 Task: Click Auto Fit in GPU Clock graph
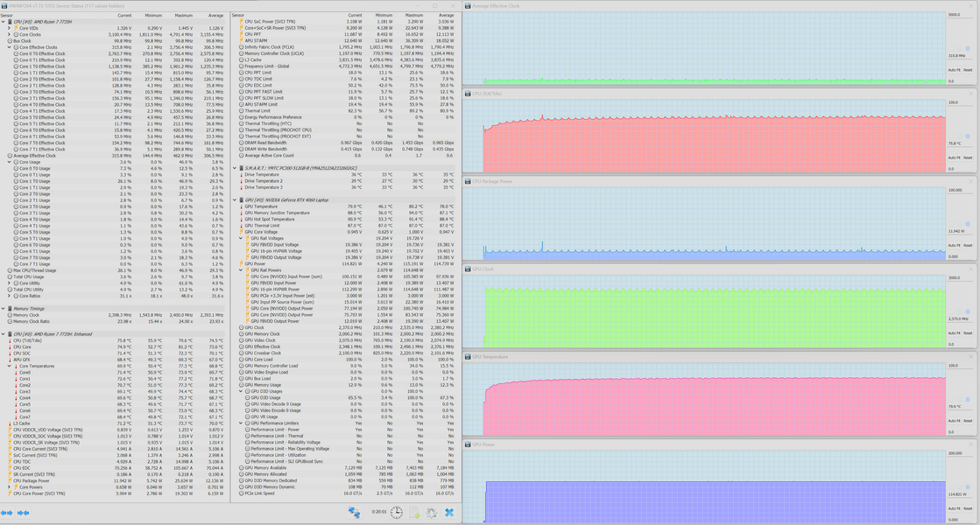pos(954,332)
